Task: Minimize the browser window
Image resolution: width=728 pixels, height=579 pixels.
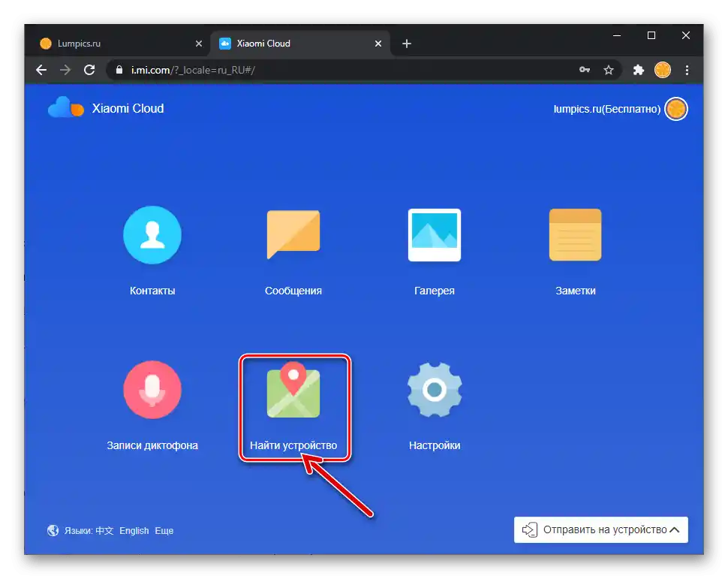Action: pos(617,36)
